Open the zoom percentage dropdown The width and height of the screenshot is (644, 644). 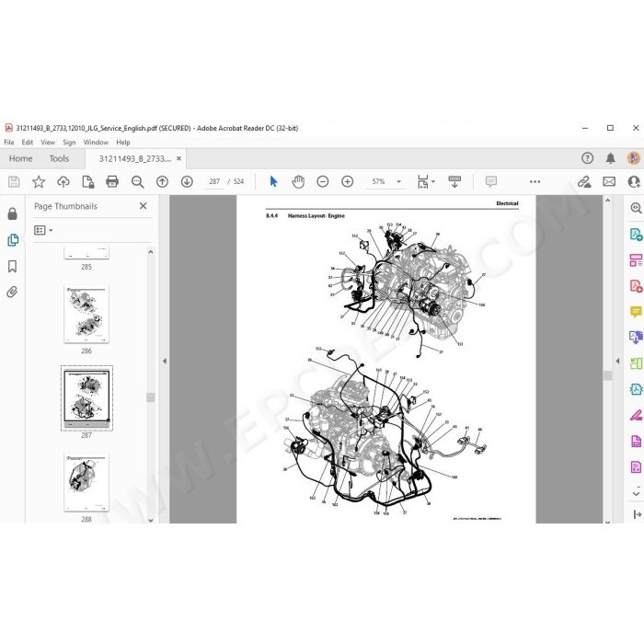398,181
